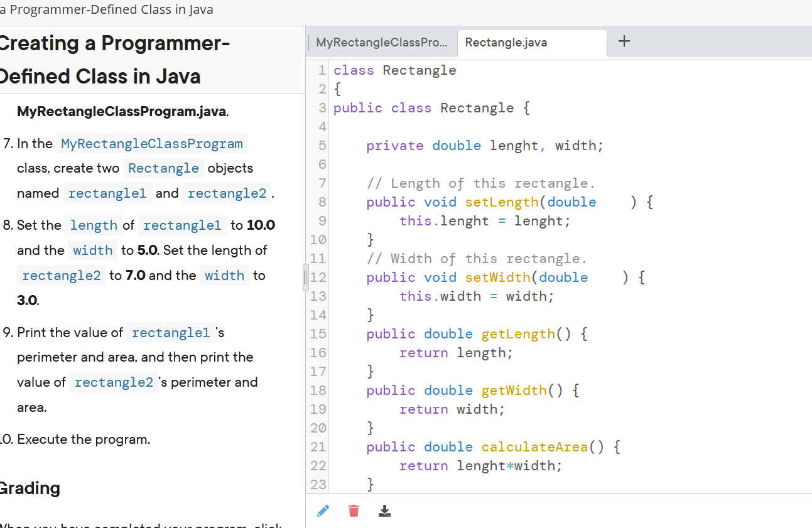Click 'return length;' on line 16

456,353
